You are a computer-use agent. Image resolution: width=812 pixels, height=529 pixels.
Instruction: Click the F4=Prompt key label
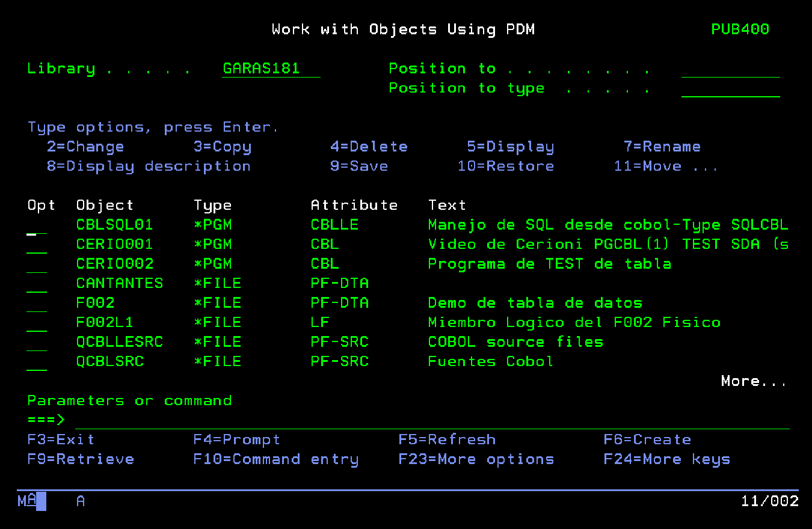click(x=236, y=440)
